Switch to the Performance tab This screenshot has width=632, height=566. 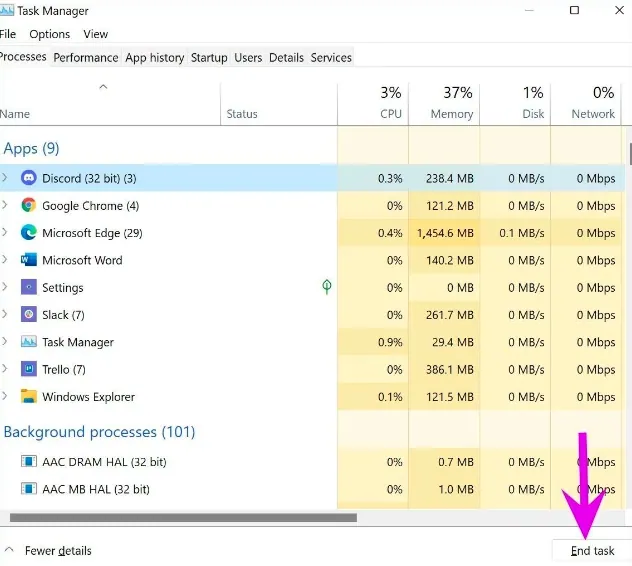pos(86,58)
